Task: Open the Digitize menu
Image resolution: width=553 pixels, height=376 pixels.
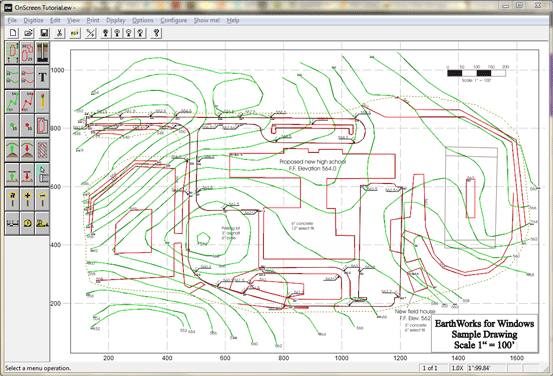Action: tap(33, 20)
